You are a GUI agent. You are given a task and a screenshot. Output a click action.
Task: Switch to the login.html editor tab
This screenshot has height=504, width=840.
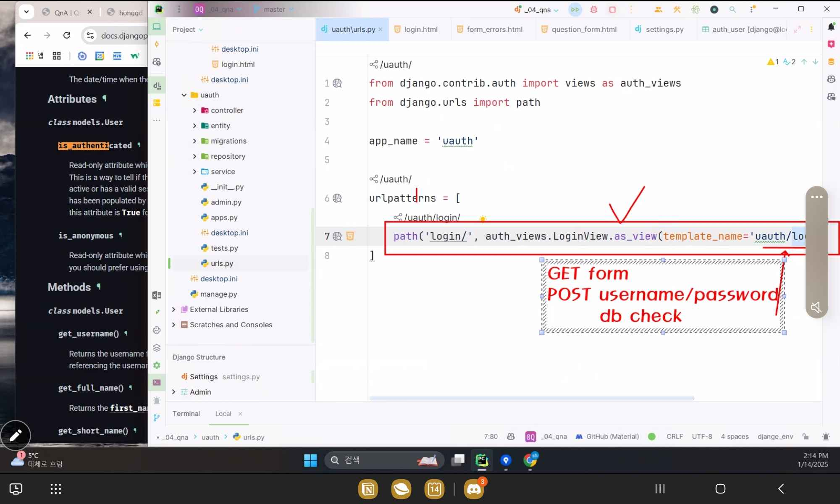(x=420, y=29)
